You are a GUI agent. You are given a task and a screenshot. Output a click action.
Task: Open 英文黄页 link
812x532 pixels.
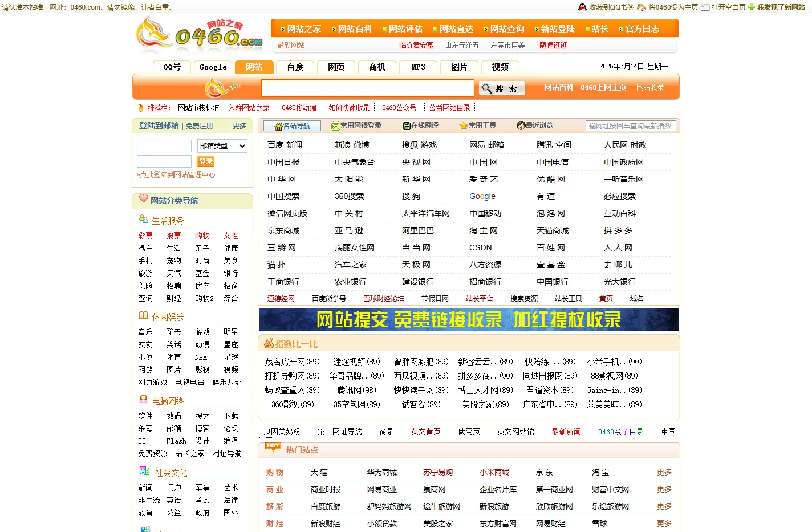426,432
